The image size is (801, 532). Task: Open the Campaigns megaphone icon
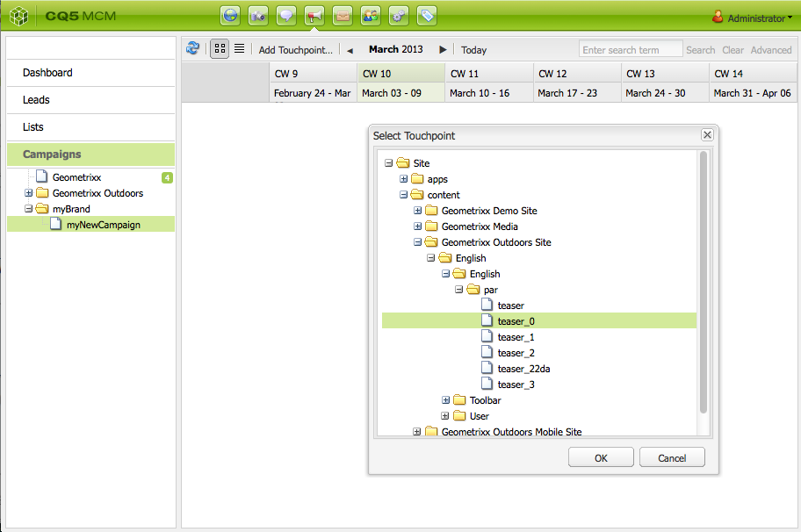click(314, 16)
